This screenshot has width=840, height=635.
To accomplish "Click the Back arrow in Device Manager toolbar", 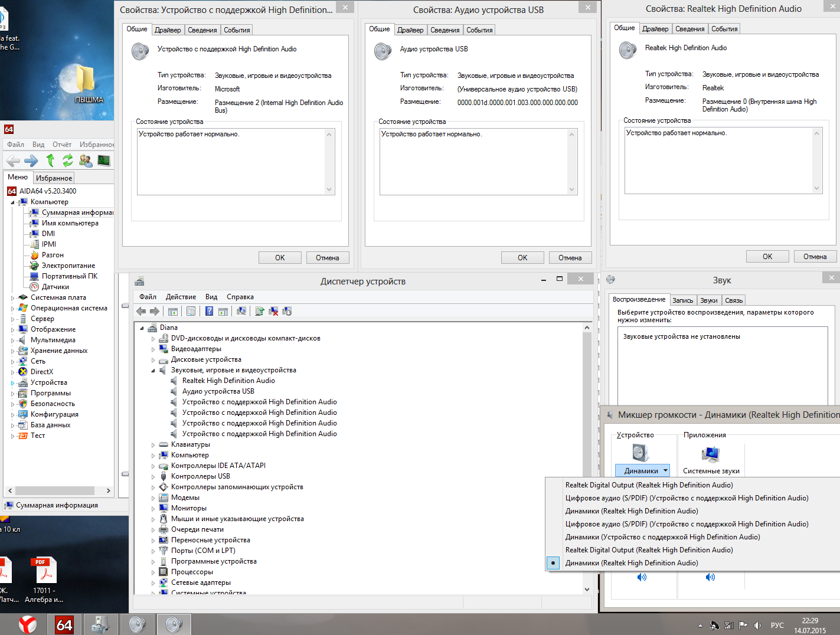I will point(141,312).
